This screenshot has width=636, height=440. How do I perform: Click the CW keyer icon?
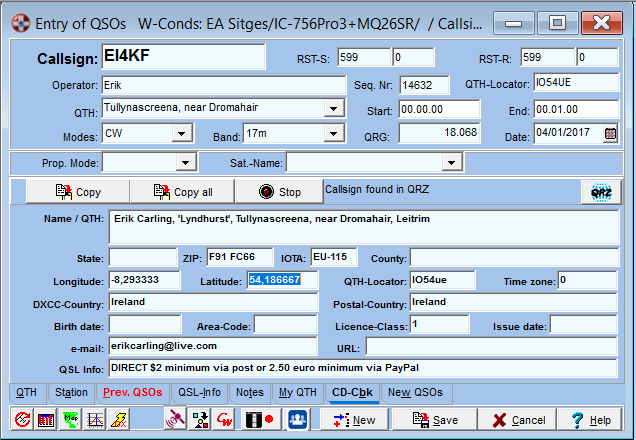tap(224, 420)
